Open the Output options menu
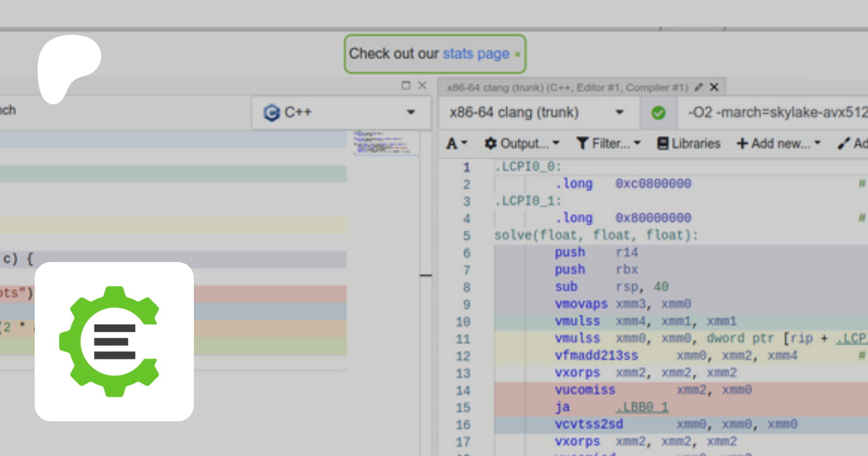This screenshot has width=868, height=456. (x=522, y=144)
